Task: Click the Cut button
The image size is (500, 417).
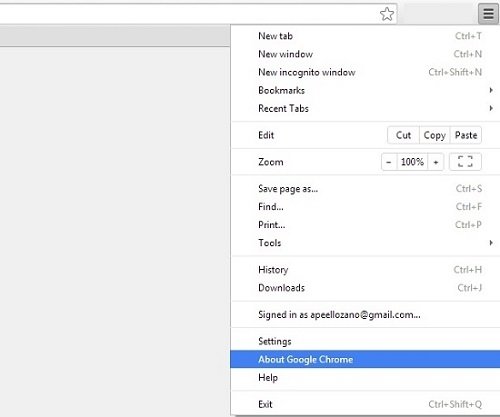Action: coord(403,135)
